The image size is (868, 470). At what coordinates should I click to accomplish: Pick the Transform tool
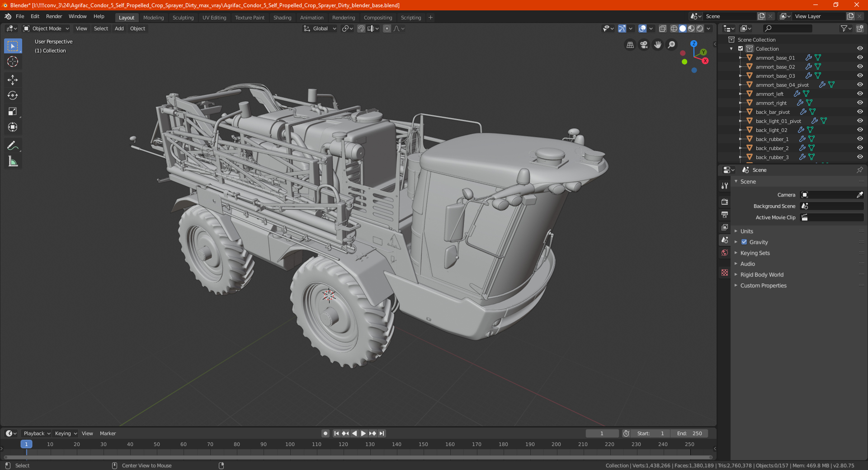13,127
